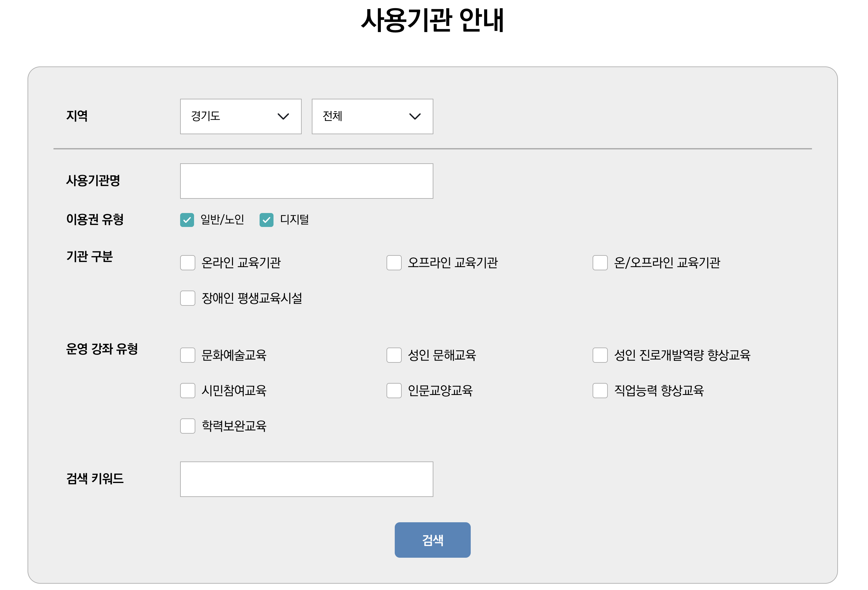Image resolution: width=868 pixels, height=590 pixels.
Task: Check the 학력보완교육 course type
Action: pyautogui.click(x=187, y=425)
